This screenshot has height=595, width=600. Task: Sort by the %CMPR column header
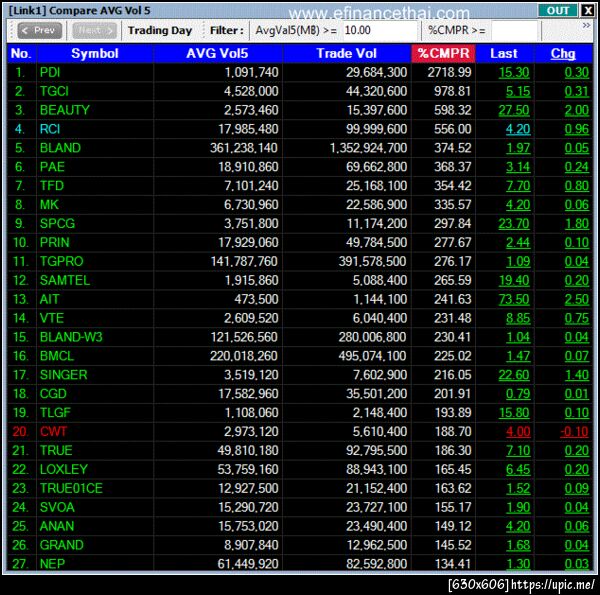pyautogui.click(x=443, y=54)
